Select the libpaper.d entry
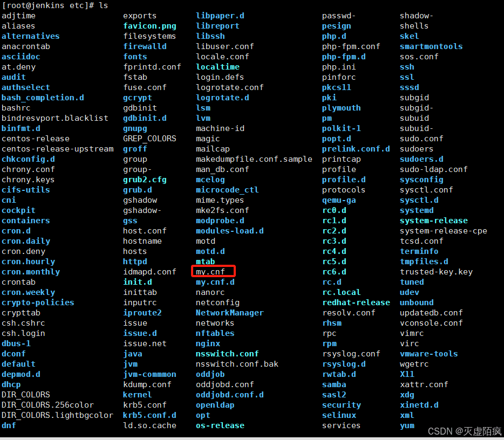 point(220,16)
